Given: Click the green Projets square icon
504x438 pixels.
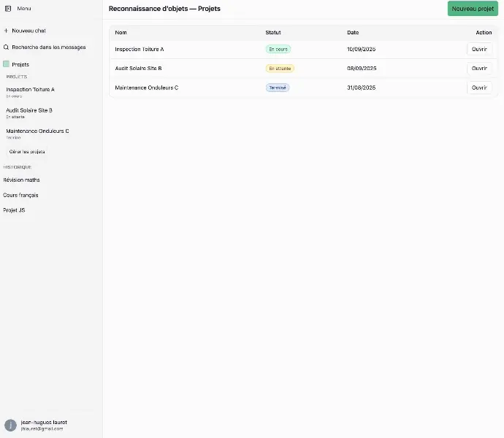Looking at the screenshot, I should [7, 64].
